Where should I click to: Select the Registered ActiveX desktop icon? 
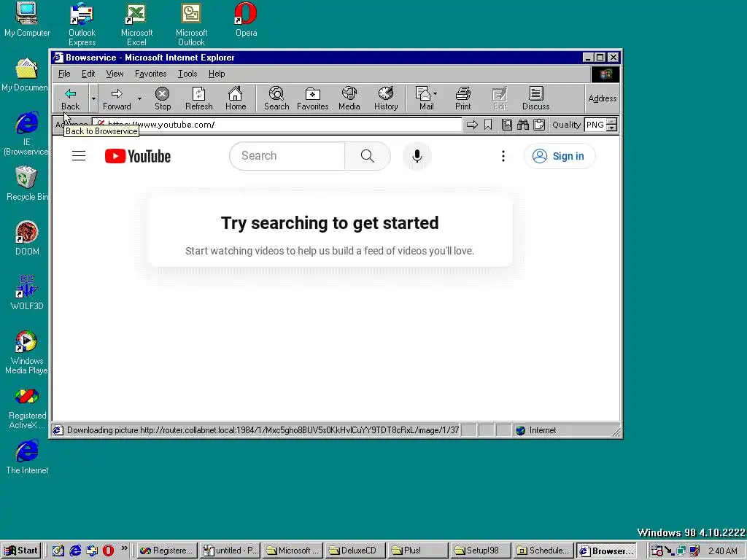point(27,408)
